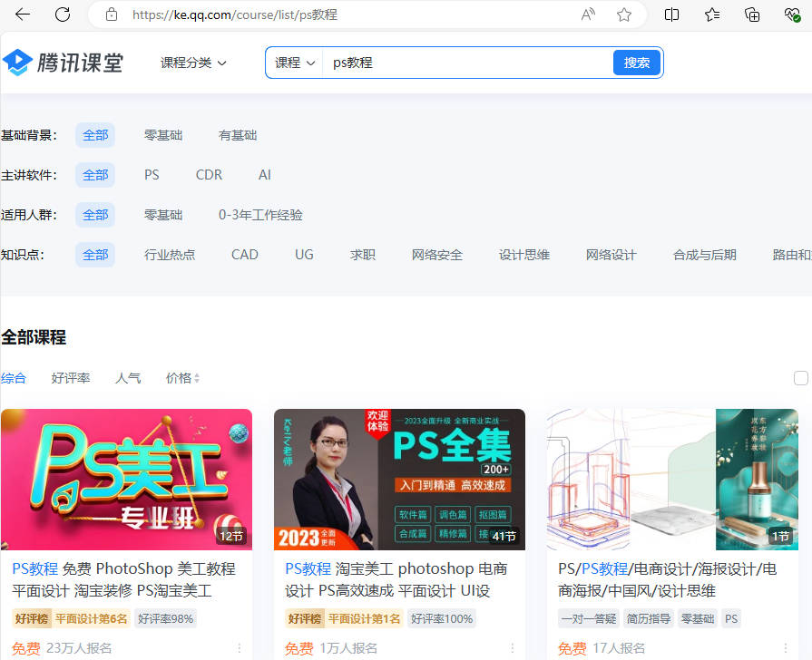812x660 pixels.
Task: Open more options on PS美工 course card
Action: tap(240, 647)
